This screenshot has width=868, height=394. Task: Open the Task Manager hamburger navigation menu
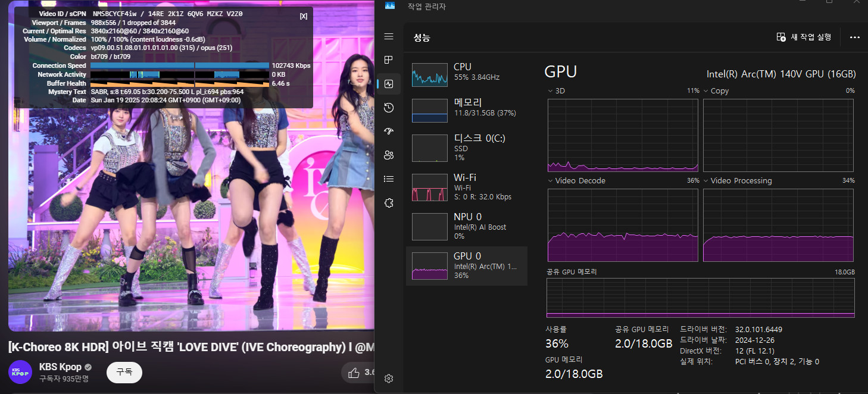click(x=389, y=37)
